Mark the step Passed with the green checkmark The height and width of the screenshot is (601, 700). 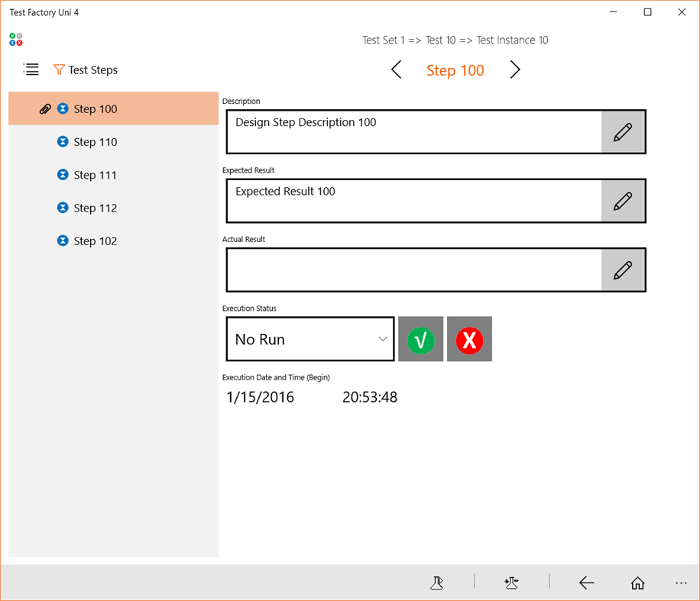click(x=420, y=338)
